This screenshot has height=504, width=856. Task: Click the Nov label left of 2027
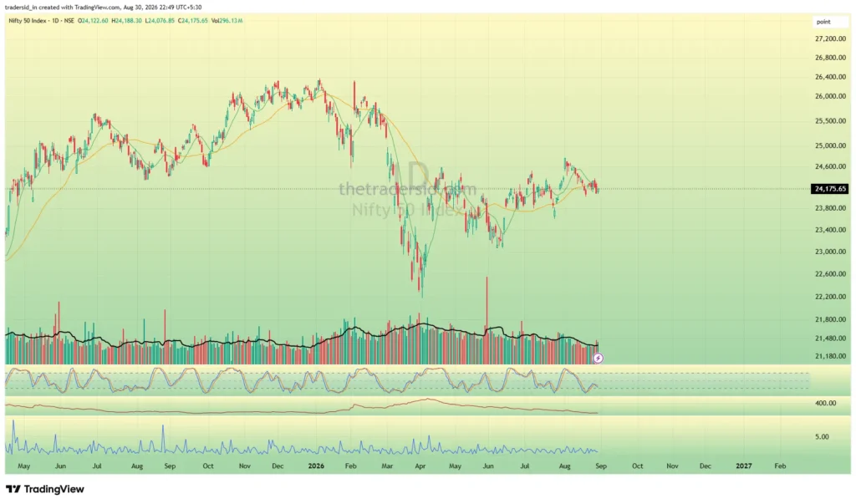pyautogui.click(x=672, y=466)
